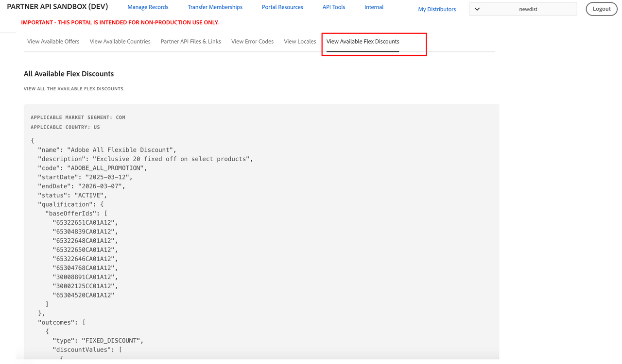This screenshot has height=364, width=622.
Task: Open the Portal Resources menu
Action: tap(282, 7)
